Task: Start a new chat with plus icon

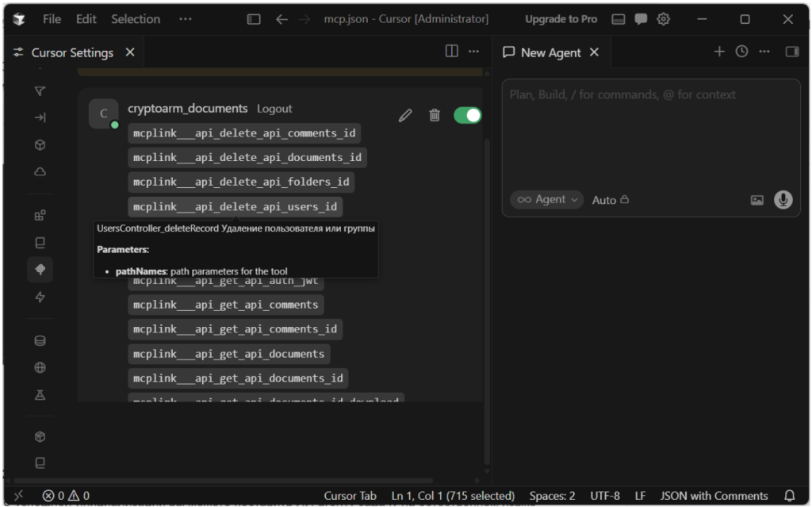Action: (x=718, y=52)
